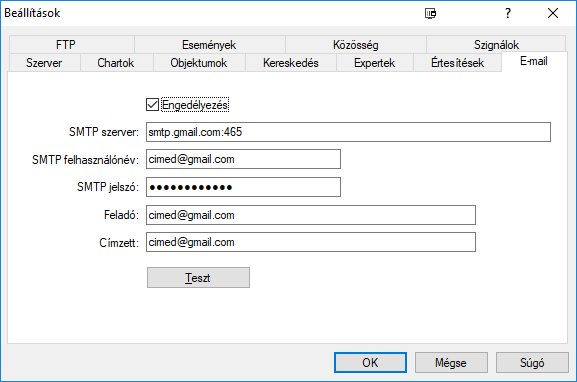Close the Beállítások dialog
Viewport: 577px width, 382px height.
click(x=553, y=14)
